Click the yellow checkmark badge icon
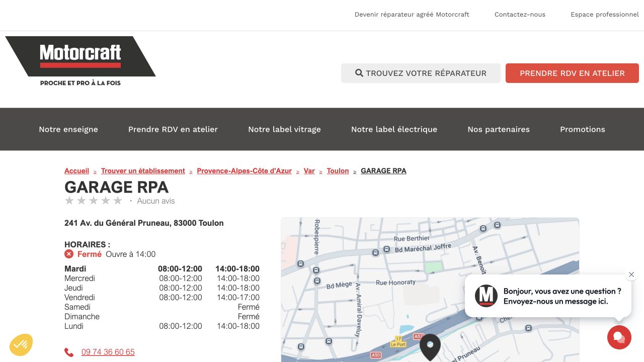Screen dimensions: 644x362 (x=21, y=345)
